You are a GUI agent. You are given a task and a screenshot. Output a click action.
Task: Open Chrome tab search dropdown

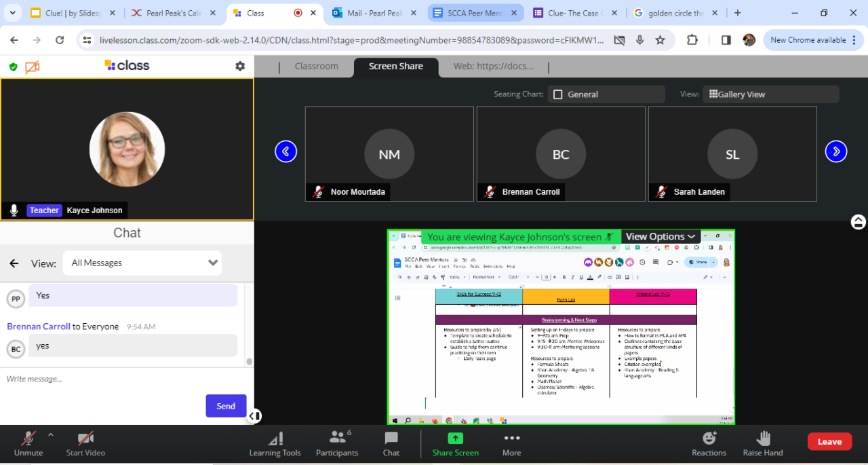[13, 13]
